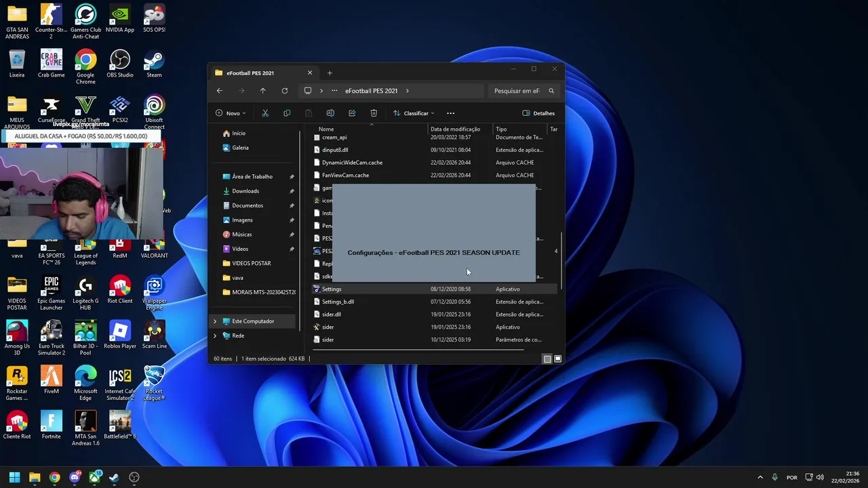868x488 pixels.
Task: Open Documentos in the navigation pane
Action: pos(248,205)
